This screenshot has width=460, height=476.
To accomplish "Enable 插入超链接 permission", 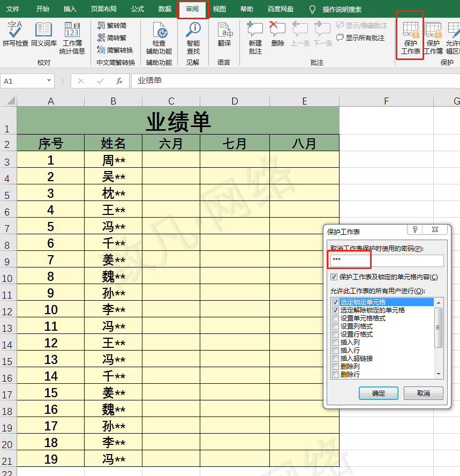I will [x=335, y=359].
